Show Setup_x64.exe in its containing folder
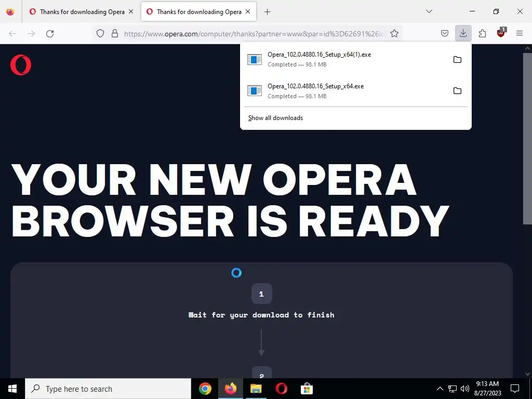 point(457,91)
